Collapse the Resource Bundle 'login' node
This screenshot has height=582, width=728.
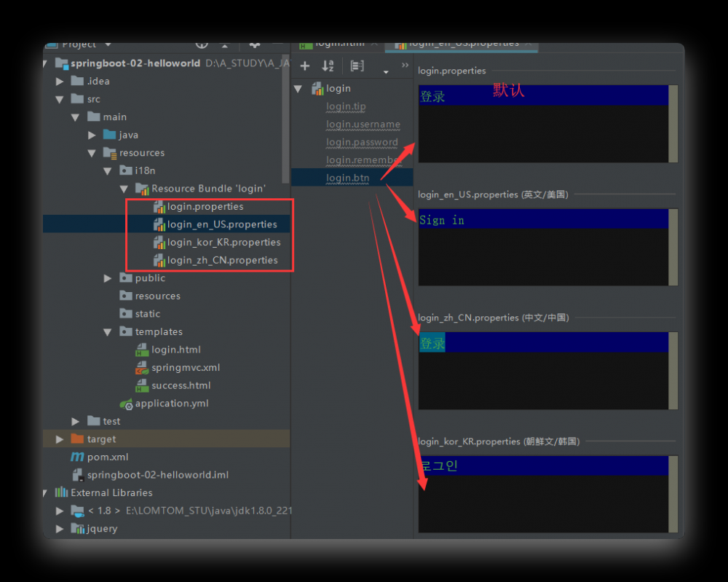tap(124, 189)
